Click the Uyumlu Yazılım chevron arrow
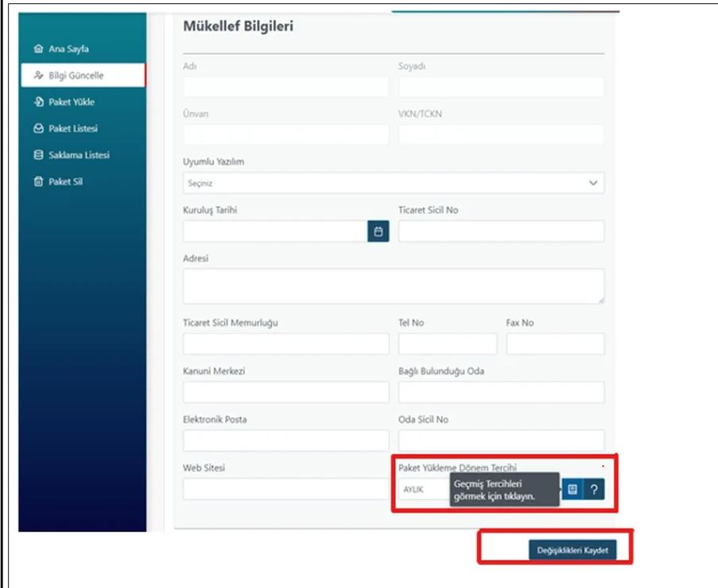Screen dimensions: 718x588 [x=592, y=183]
